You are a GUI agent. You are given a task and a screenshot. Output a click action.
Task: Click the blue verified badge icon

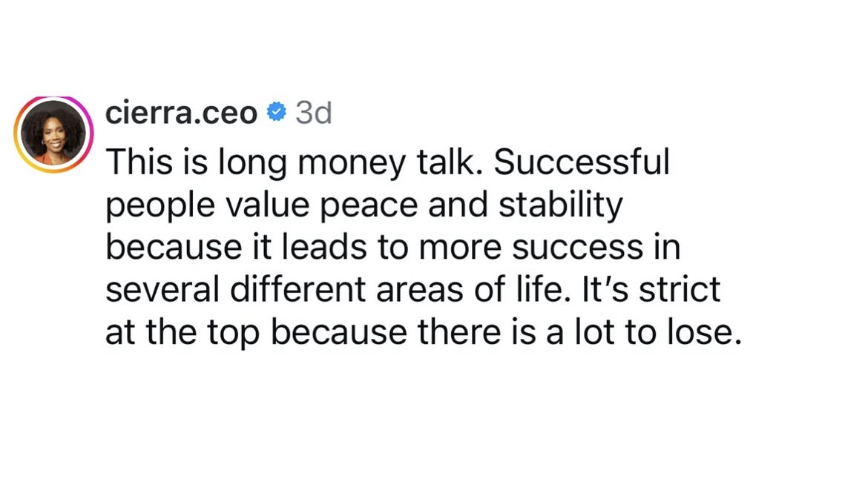point(276,112)
